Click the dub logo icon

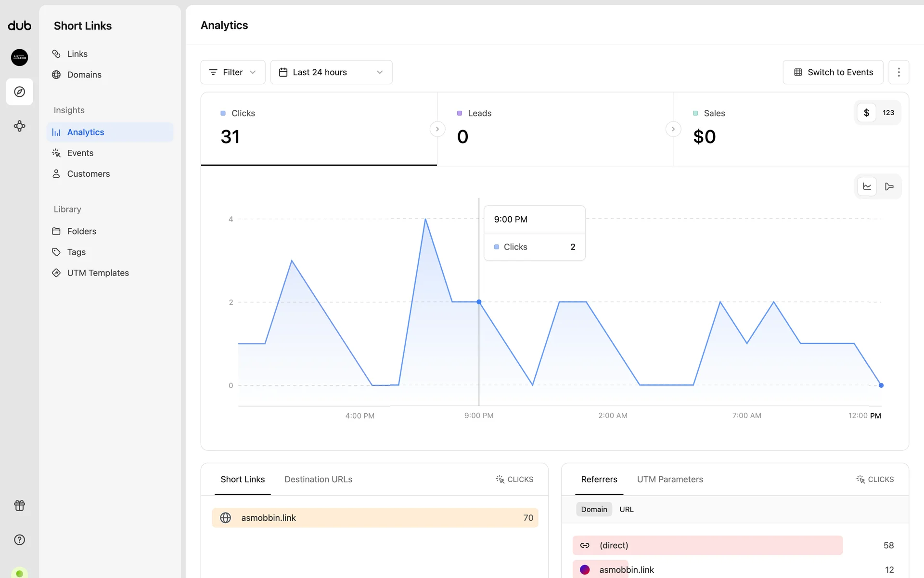click(x=19, y=26)
